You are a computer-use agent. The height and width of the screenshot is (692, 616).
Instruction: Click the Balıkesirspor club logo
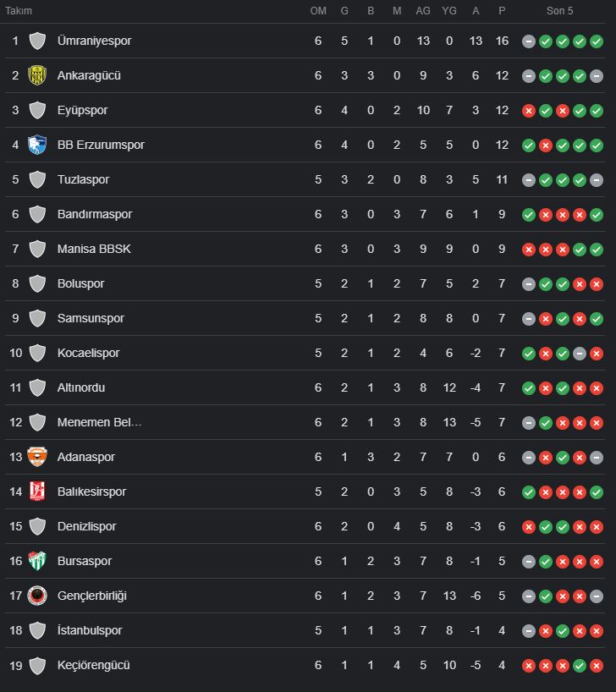[37, 492]
